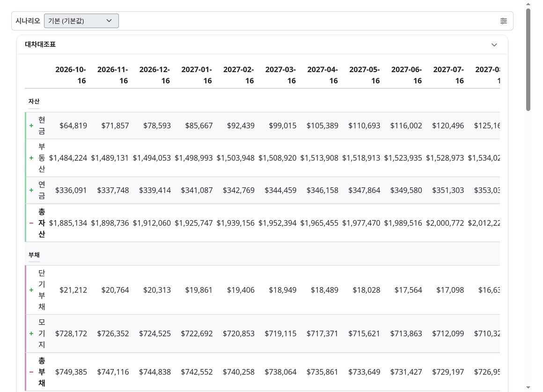The image size is (543, 392).
Task: Click the 부동산 row label
Action: point(42,158)
